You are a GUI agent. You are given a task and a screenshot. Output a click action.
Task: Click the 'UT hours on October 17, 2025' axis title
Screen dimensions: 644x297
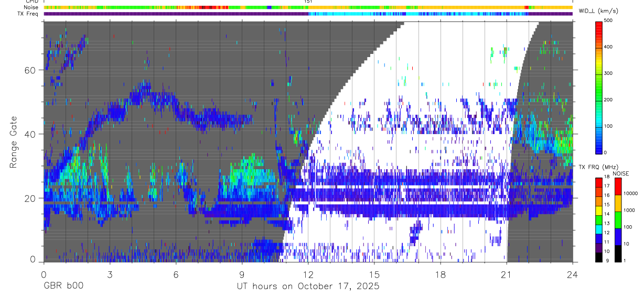[308, 287]
